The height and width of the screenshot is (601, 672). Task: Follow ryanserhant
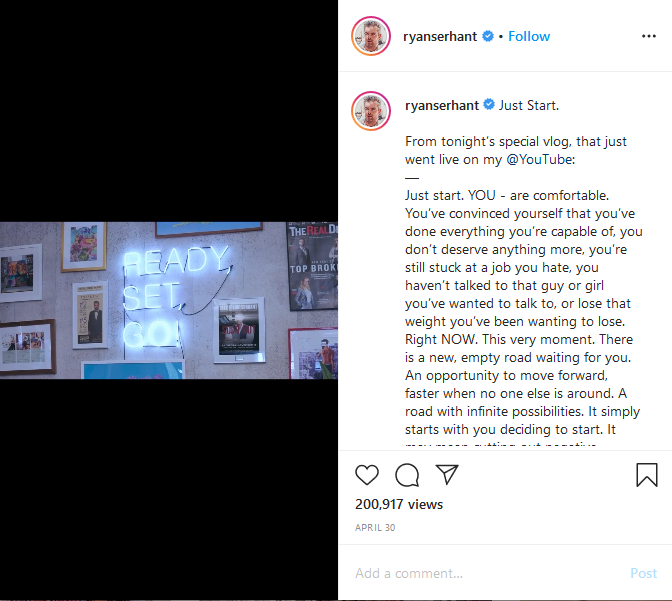[x=529, y=36]
